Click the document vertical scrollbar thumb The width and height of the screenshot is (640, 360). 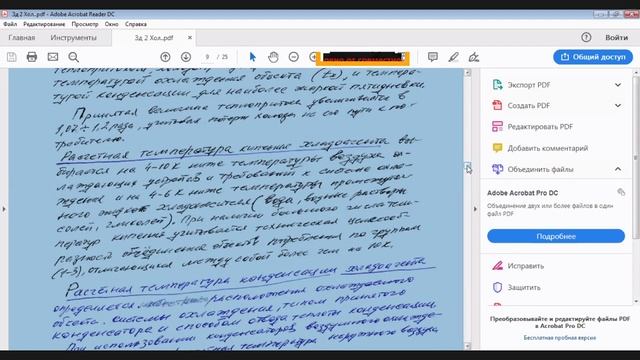pos(468,167)
